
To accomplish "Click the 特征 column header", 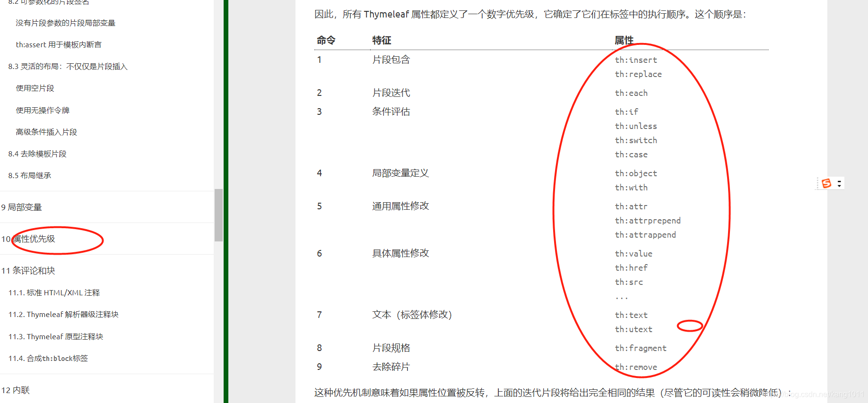I will pos(382,40).
